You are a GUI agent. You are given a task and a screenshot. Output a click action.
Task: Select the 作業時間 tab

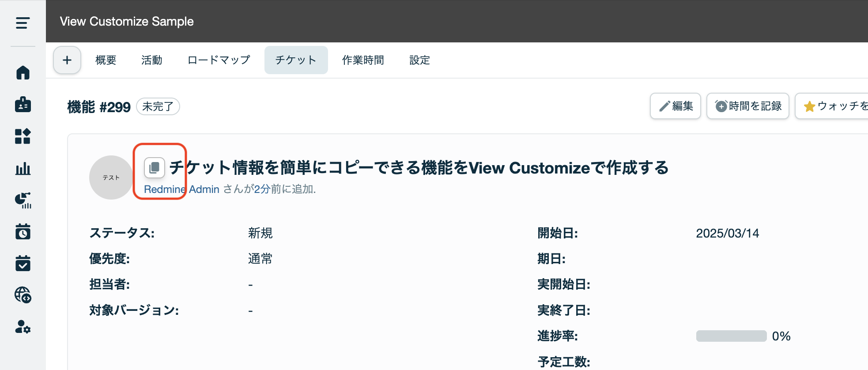pos(363,60)
